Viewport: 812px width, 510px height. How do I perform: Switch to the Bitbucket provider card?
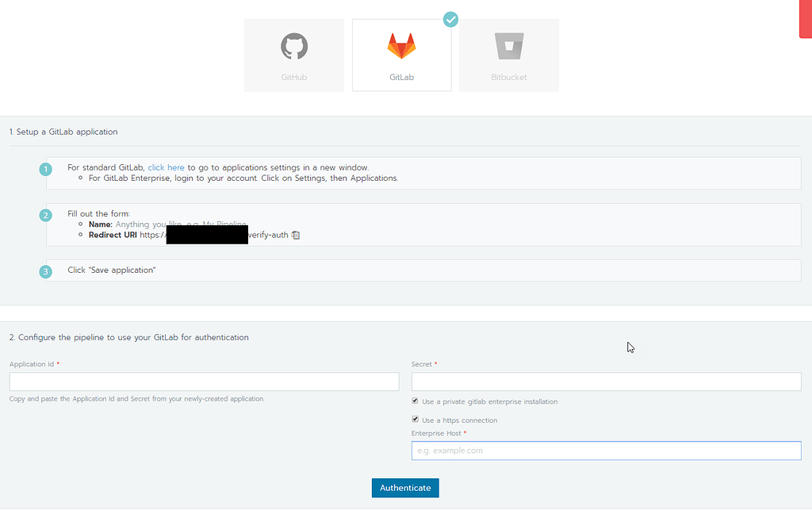[x=508, y=55]
